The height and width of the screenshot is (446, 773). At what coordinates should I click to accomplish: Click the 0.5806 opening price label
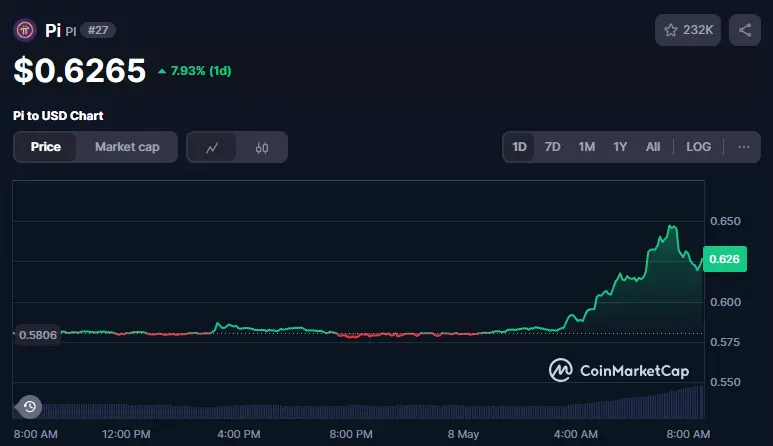click(x=37, y=335)
